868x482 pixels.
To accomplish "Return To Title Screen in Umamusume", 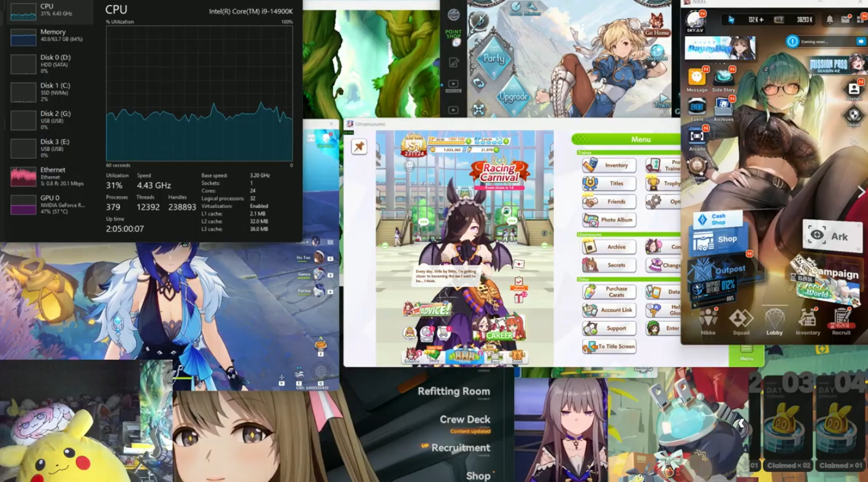I will tap(609, 346).
